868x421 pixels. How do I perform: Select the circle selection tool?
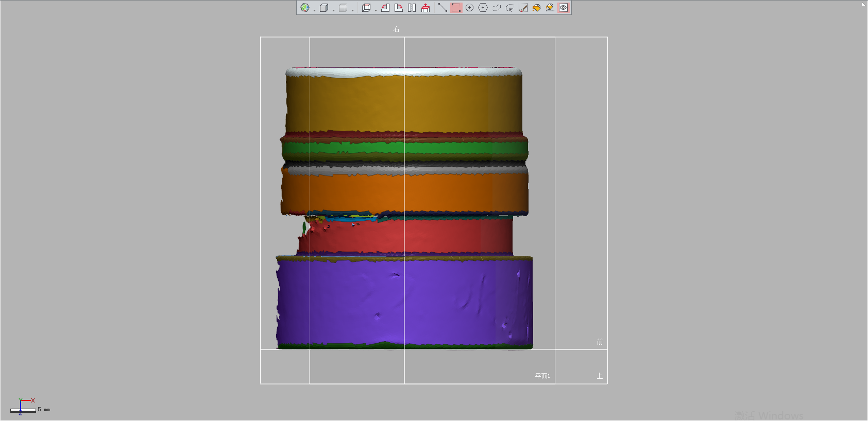tap(470, 8)
